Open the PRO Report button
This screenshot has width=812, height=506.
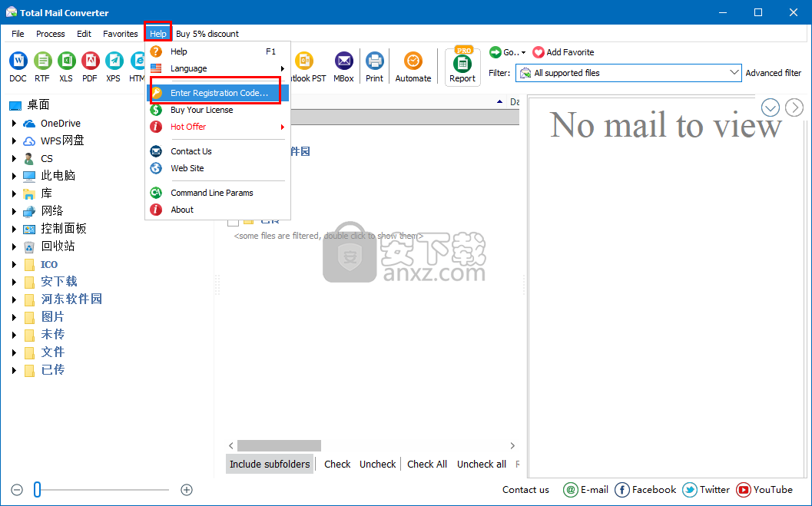click(x=462, y=67)
